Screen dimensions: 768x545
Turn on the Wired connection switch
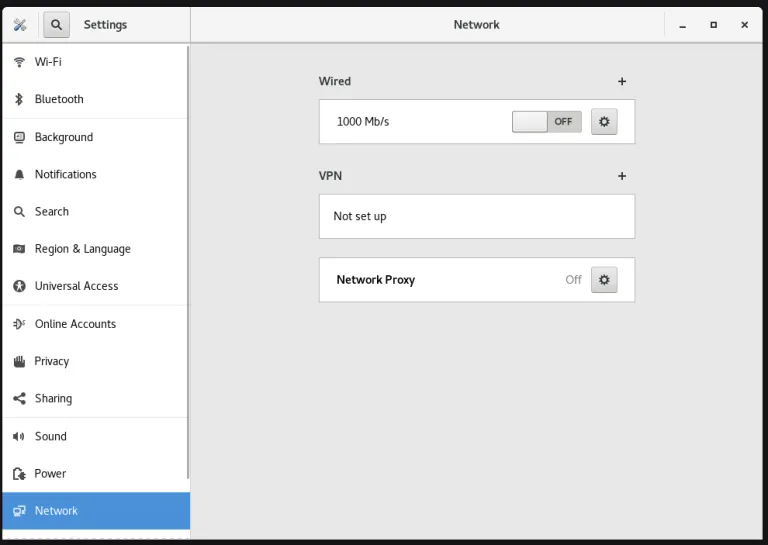pos(547,121)
